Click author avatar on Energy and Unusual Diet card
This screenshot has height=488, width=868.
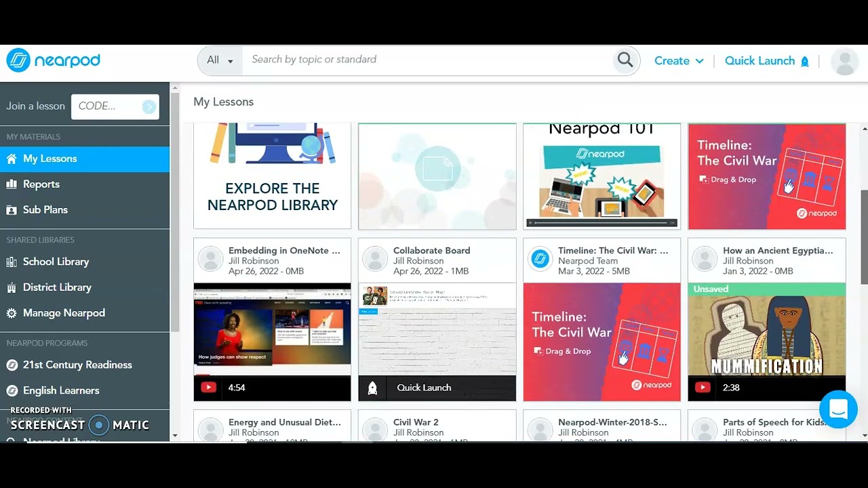pos(211,430)
